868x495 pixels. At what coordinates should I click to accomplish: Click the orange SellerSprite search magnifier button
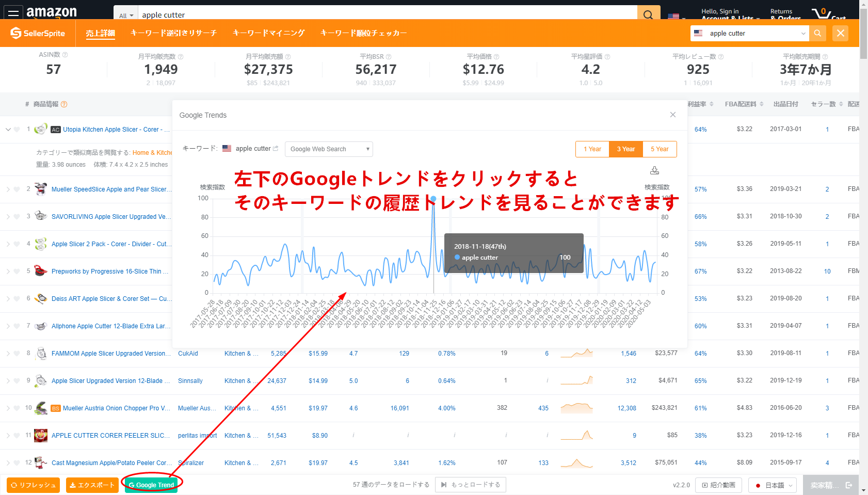[x=817, y=34]
